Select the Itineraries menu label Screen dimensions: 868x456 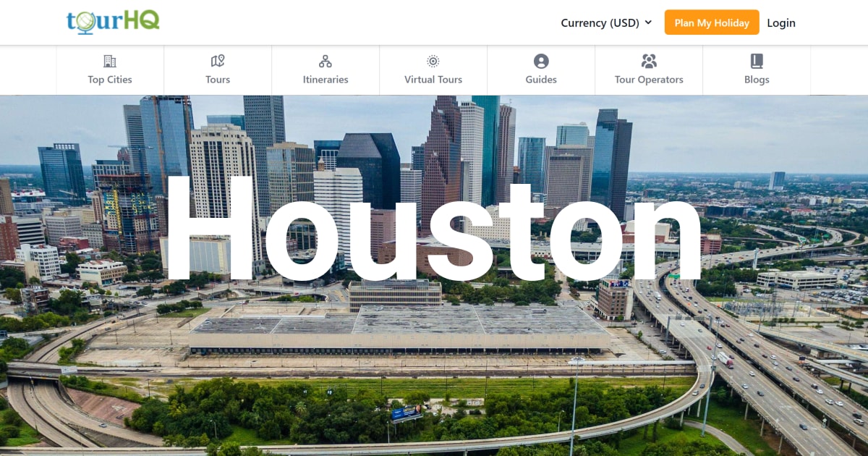coord(325,80)
